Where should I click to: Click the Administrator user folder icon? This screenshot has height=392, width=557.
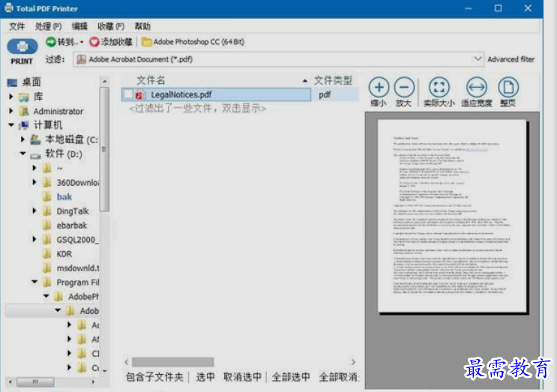24,111
